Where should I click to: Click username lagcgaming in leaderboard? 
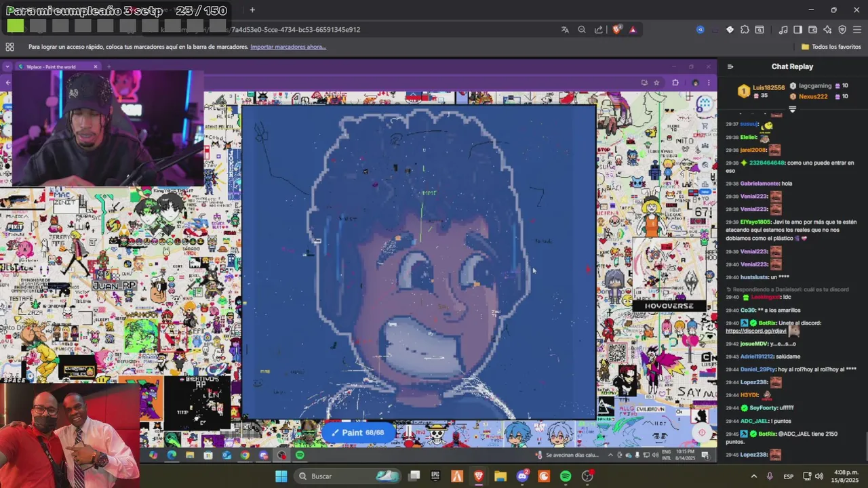click(815, 86)
